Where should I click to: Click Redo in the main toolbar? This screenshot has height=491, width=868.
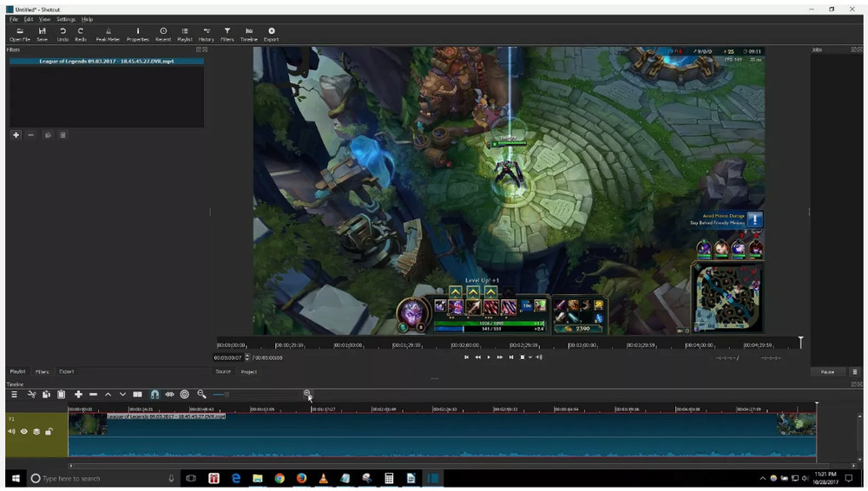81,35
